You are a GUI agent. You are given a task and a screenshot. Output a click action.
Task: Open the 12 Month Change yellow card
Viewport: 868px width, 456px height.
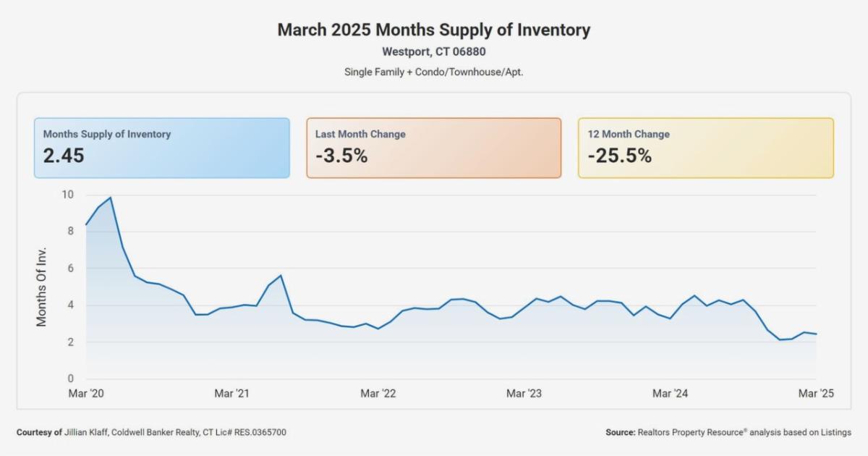coord(705,148)
